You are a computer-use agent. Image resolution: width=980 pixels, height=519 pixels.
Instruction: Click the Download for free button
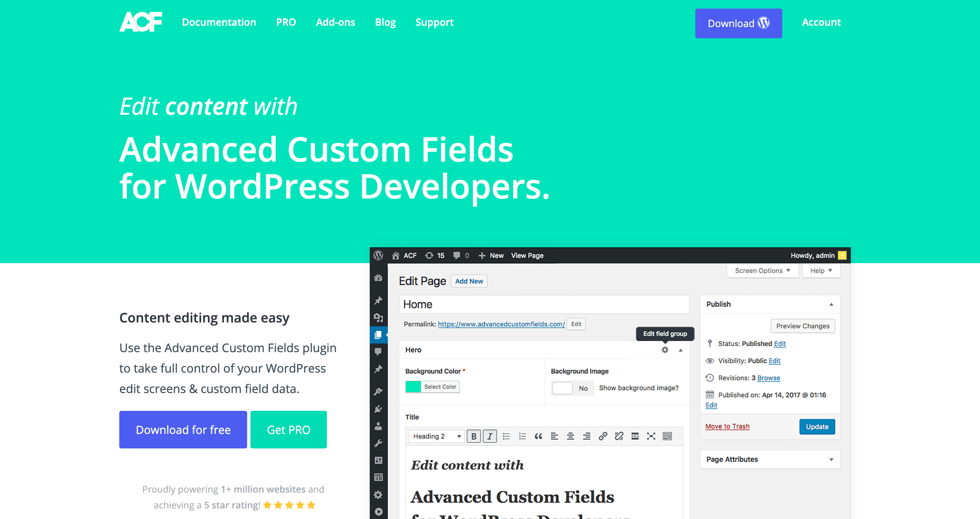coord(183,429)
